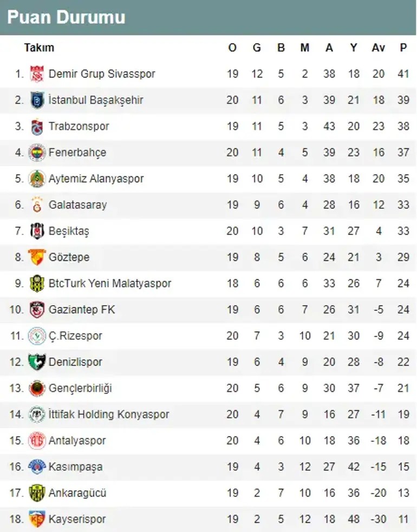
Task: Click the Beşiktaş club emblem
Action: (37, 231)
